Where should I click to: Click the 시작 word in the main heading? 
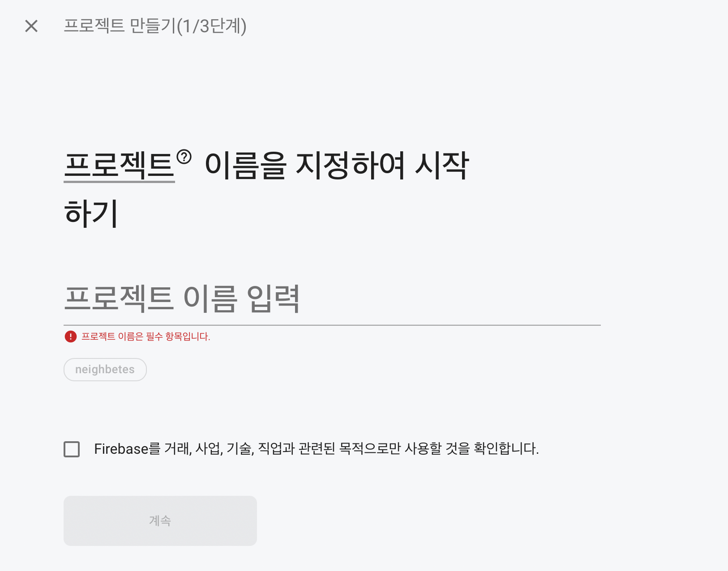point(442,165)
